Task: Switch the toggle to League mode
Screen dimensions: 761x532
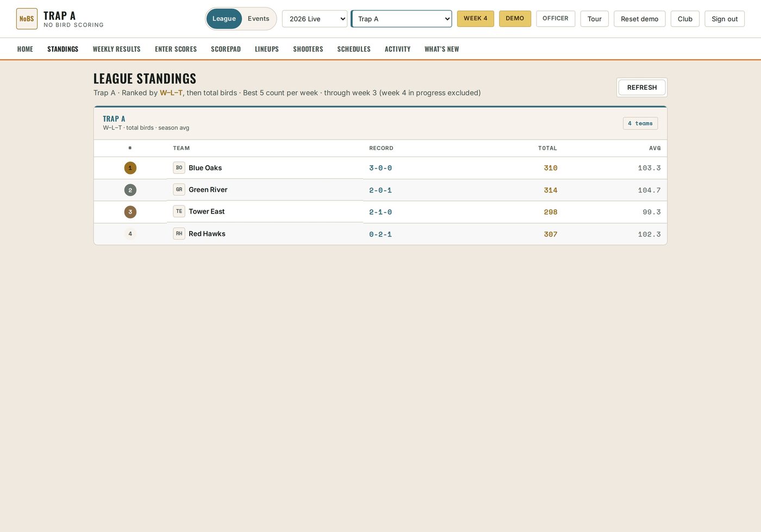Action: [x=224, y=18]
